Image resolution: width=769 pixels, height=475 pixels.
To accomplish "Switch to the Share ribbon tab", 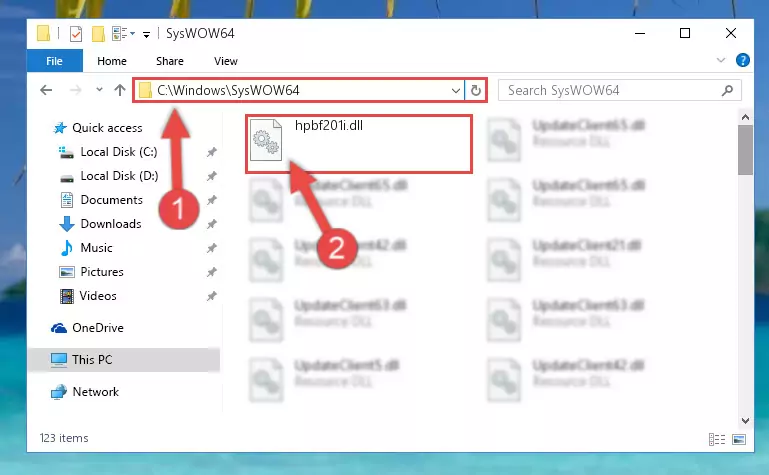I will (x=170, y=61).
